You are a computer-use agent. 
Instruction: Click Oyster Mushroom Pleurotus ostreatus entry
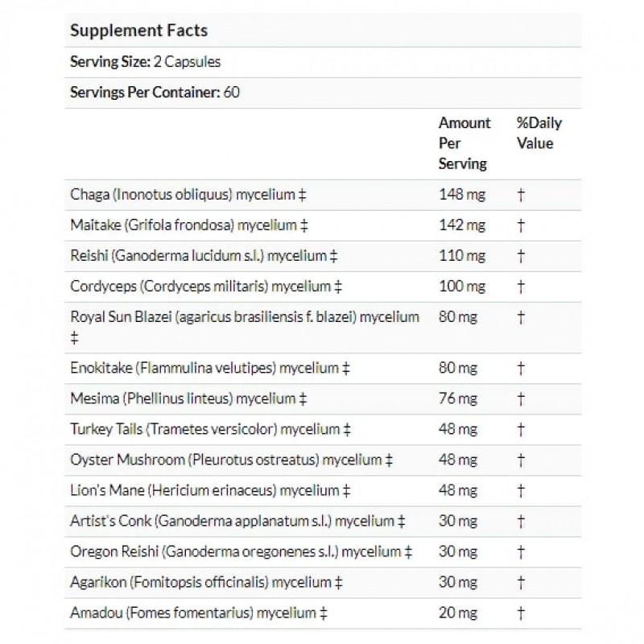point(231,460)
